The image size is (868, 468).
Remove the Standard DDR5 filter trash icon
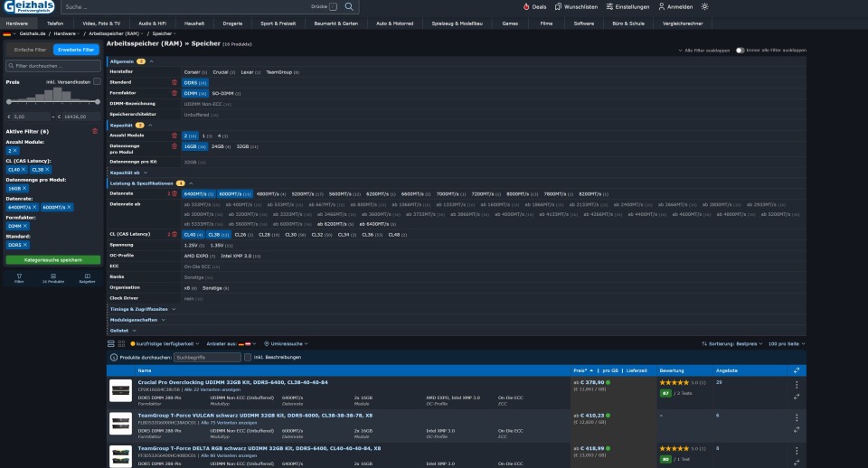pos(175,81)
